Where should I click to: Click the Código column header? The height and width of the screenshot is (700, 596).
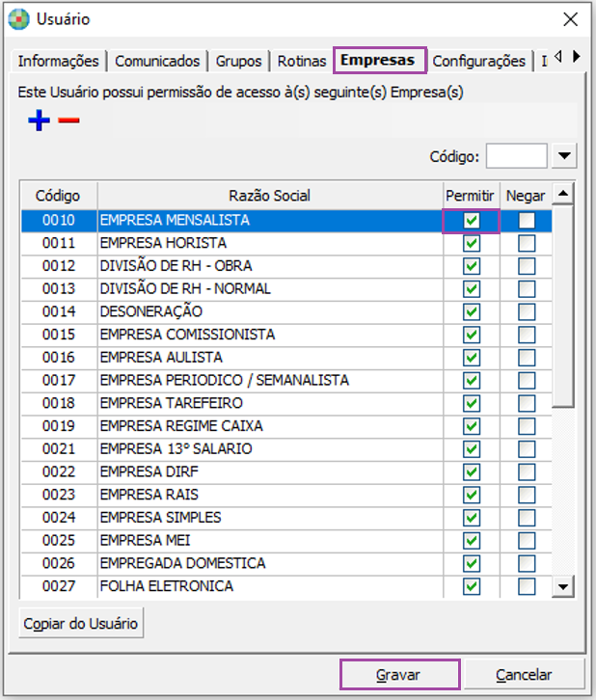click(x=58, y=196)
